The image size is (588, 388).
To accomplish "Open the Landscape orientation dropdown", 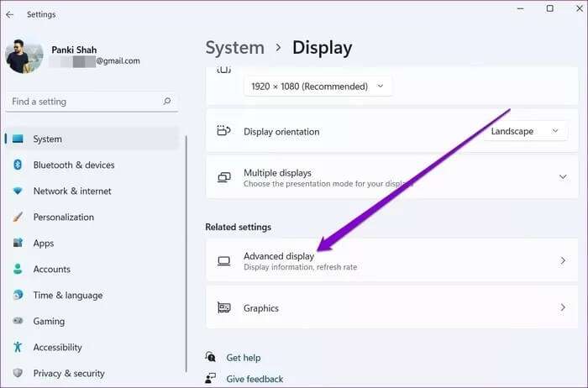I will pyautogui.click(x=524, y=131).
